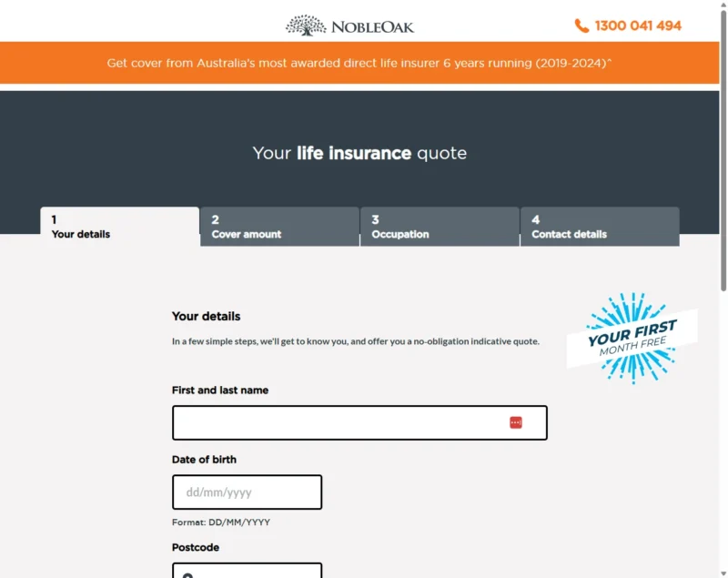Click the active Your details tab

tap(118, 226)
